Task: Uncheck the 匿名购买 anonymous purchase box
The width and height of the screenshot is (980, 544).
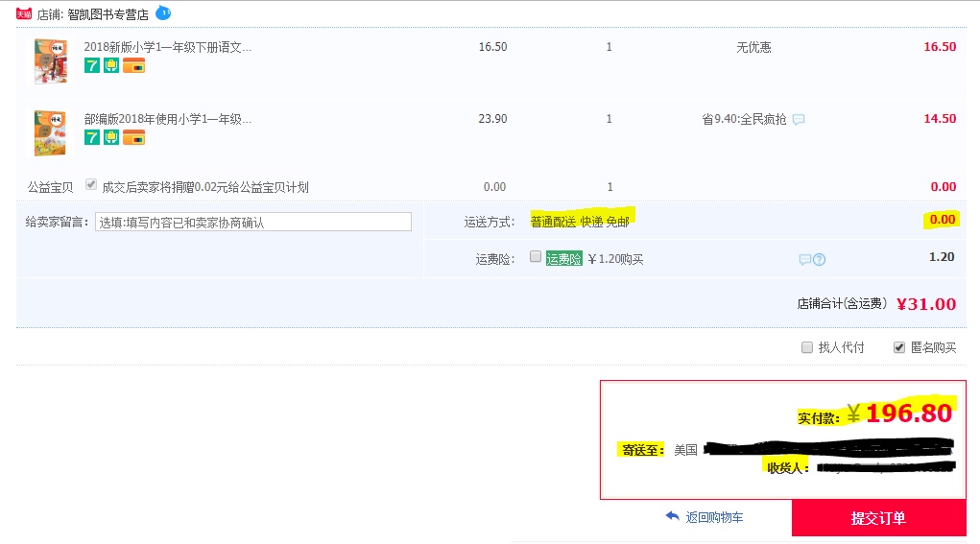Action: point(899,347)
